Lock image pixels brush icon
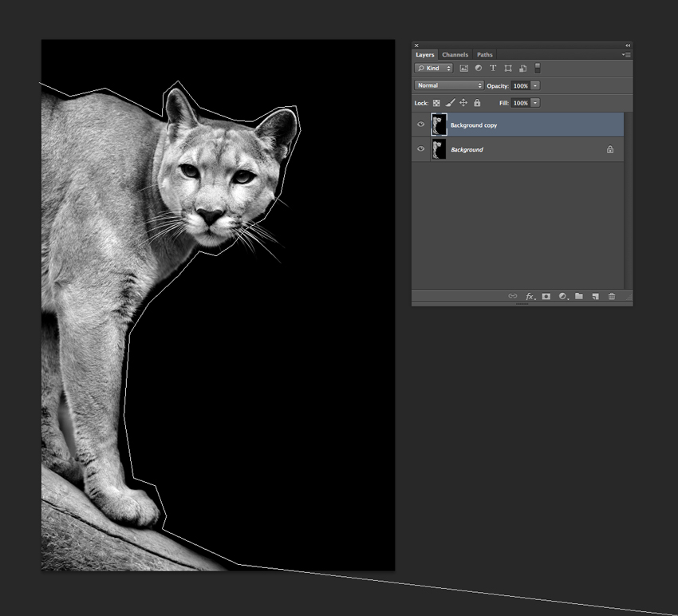The image size is (678, 616). [450, 103]
